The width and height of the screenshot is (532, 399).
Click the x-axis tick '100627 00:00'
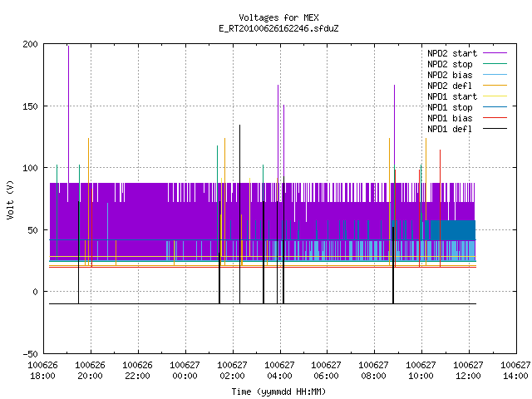pos(185,371)
